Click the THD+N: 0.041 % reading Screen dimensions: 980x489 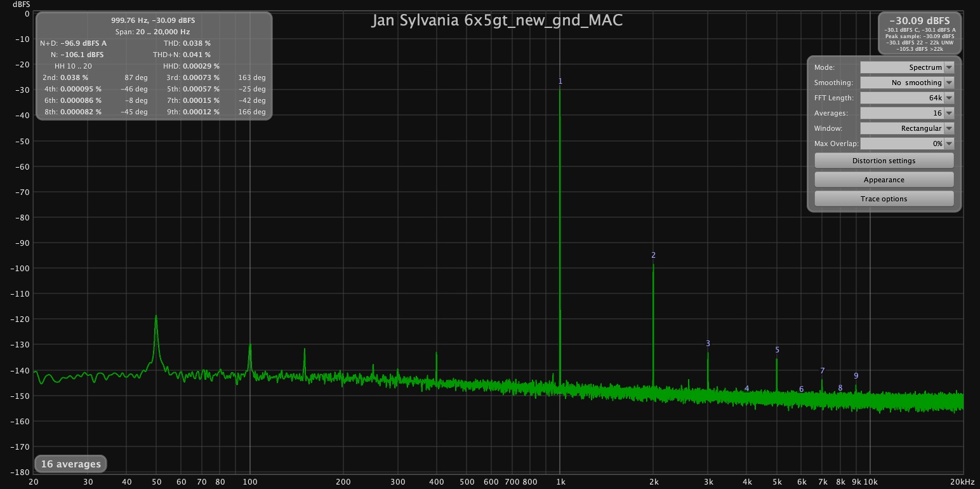(182, 55)
